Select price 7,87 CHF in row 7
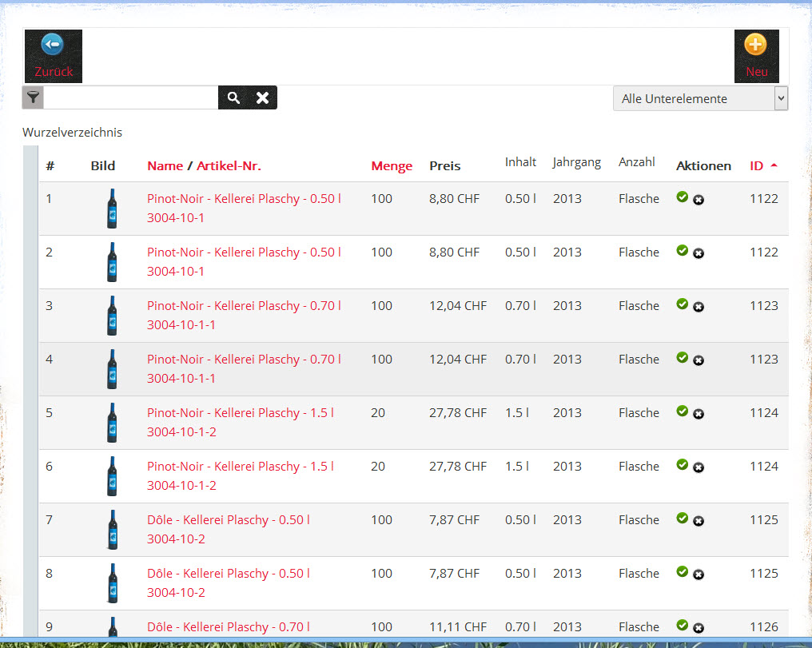Viewport: 812px width, 648px height. pyautogui.click(x=454, y=520)
